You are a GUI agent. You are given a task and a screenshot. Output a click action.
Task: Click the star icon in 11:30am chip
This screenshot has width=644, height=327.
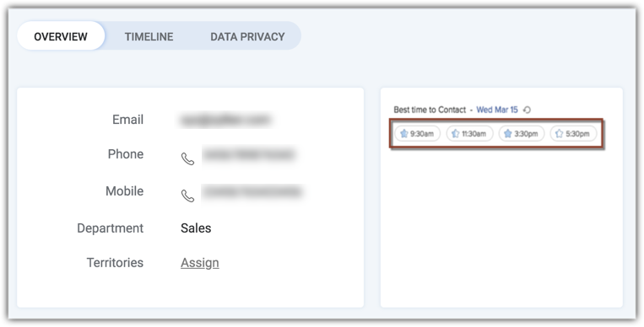tap(456, 134)
